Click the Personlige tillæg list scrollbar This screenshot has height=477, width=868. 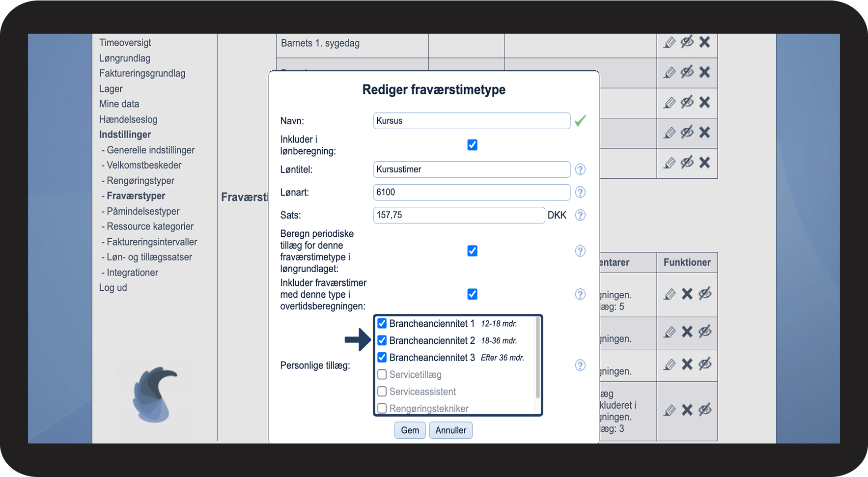pos(537,359)
